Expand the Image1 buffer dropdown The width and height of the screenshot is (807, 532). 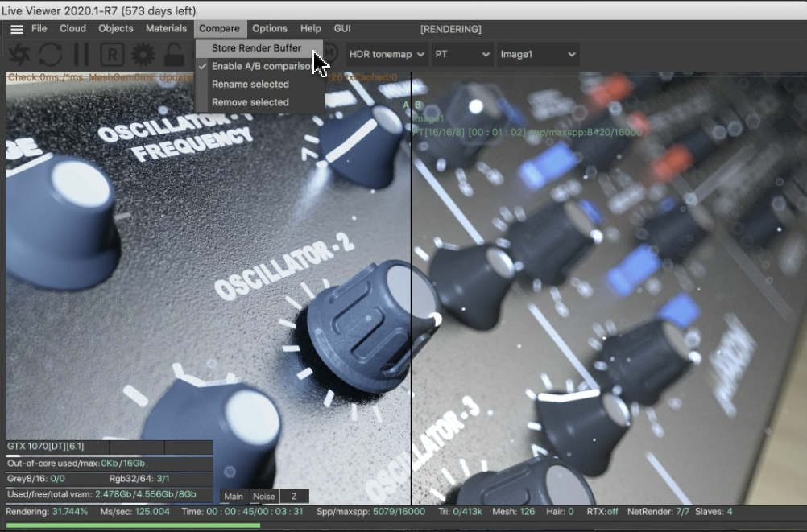click(538, 55)
